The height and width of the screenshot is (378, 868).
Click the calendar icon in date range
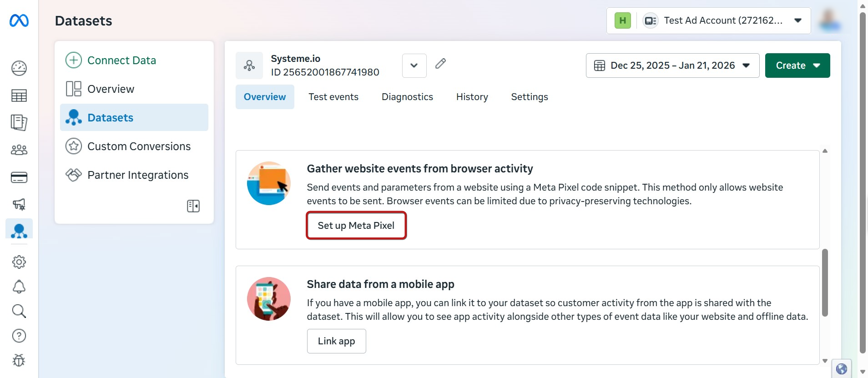(x=600, y=66)
